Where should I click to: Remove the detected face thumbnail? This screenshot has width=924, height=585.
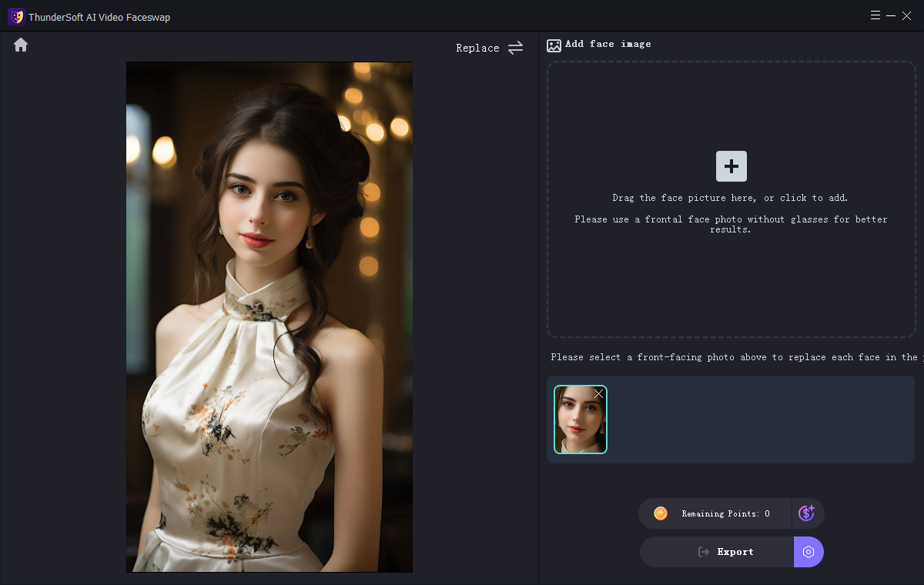598,394
